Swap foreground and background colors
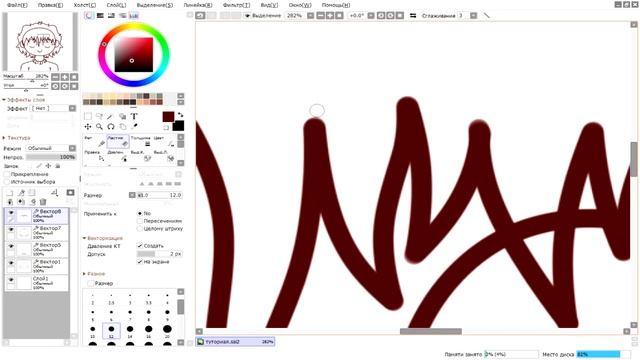640x360 pixels. pyautogui.click(x=180, y=115)
